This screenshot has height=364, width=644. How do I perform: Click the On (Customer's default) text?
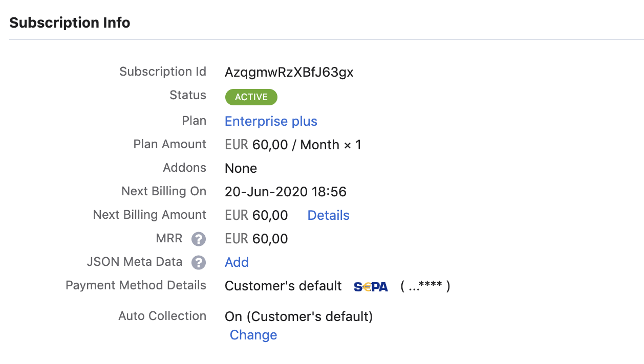[x=298, y=316]
